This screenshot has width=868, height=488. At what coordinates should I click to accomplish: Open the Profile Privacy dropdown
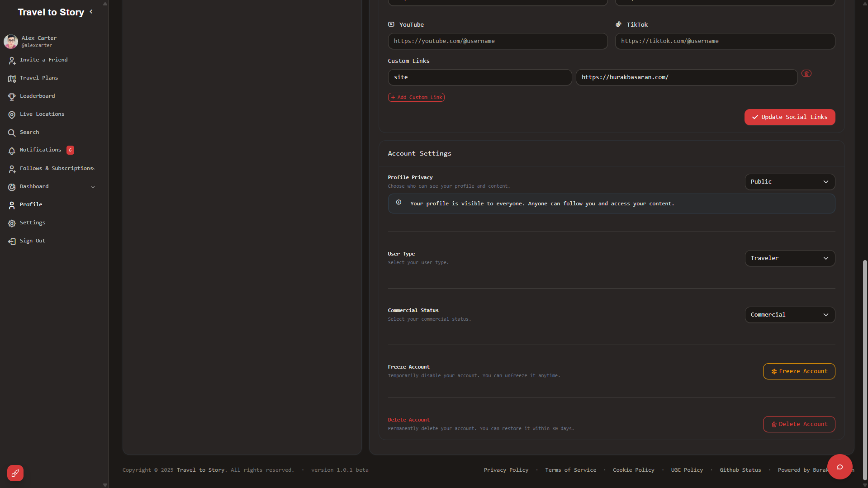click(x=789, y=182)
